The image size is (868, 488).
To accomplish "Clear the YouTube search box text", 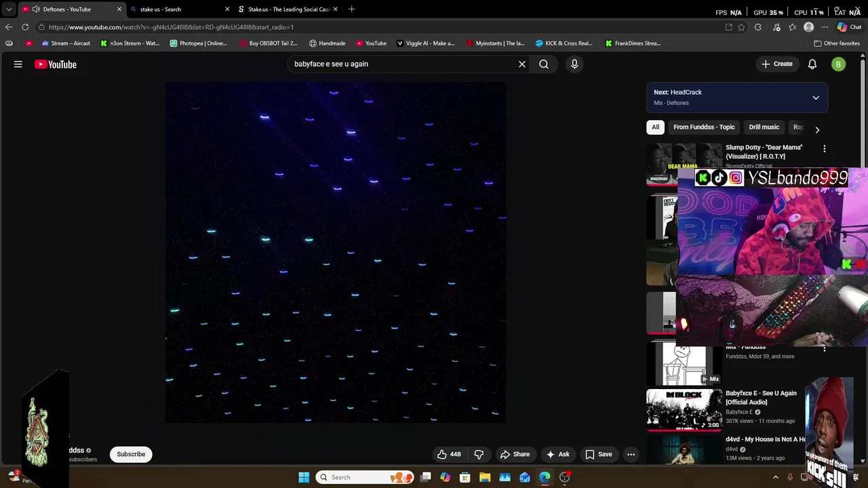I will (522, 64).
